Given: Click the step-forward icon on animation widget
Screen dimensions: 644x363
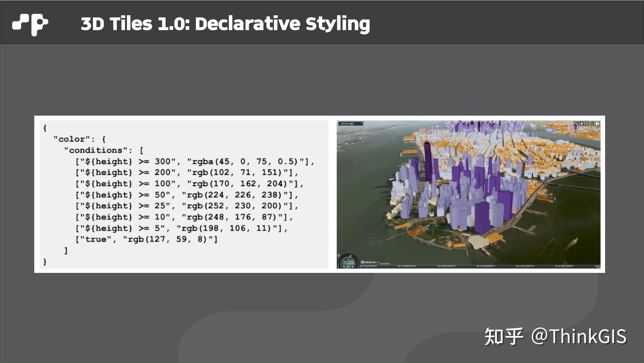Looking at the screenshot, I should tap(353, 267).
